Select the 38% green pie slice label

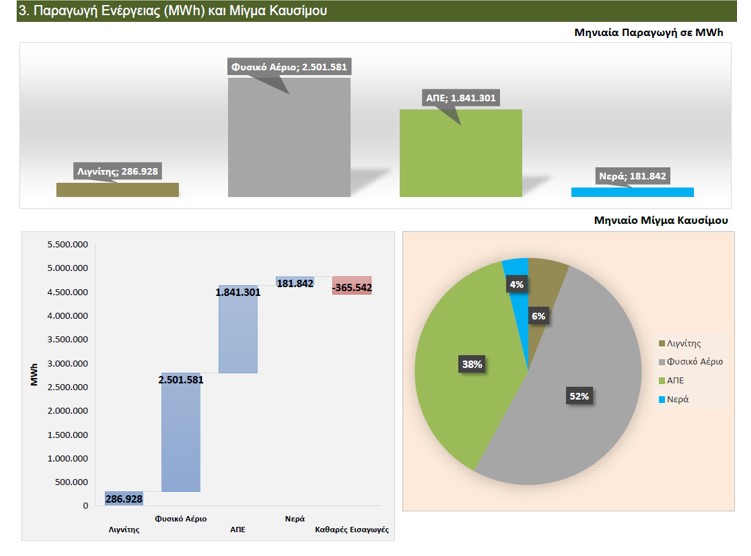point(470,364)
